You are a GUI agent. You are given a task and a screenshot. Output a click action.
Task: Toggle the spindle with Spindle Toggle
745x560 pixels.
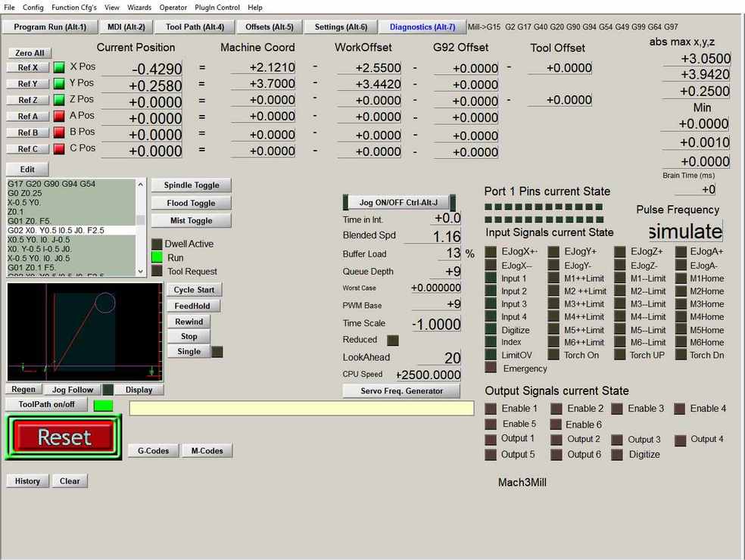[x=192, y=185]
